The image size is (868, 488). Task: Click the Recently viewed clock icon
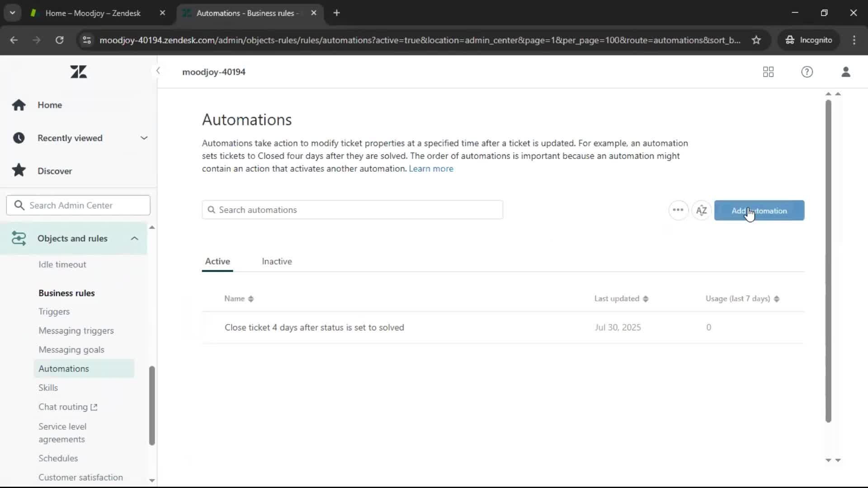click(19, 138)
